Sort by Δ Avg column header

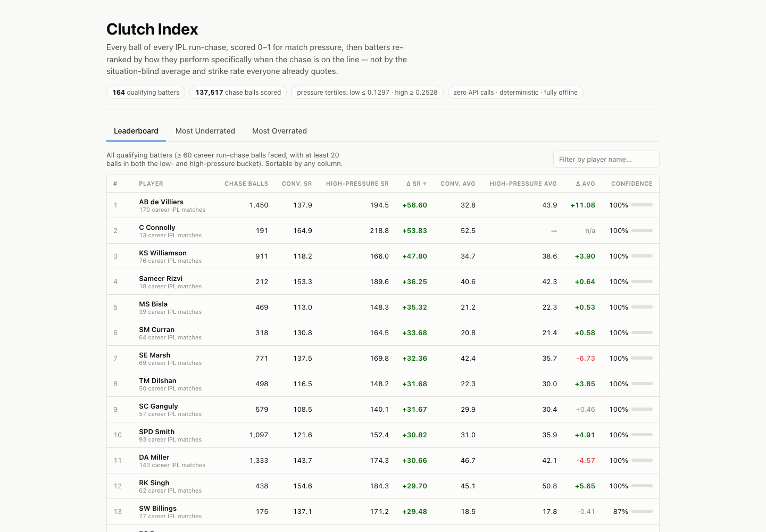click(586, 184)
